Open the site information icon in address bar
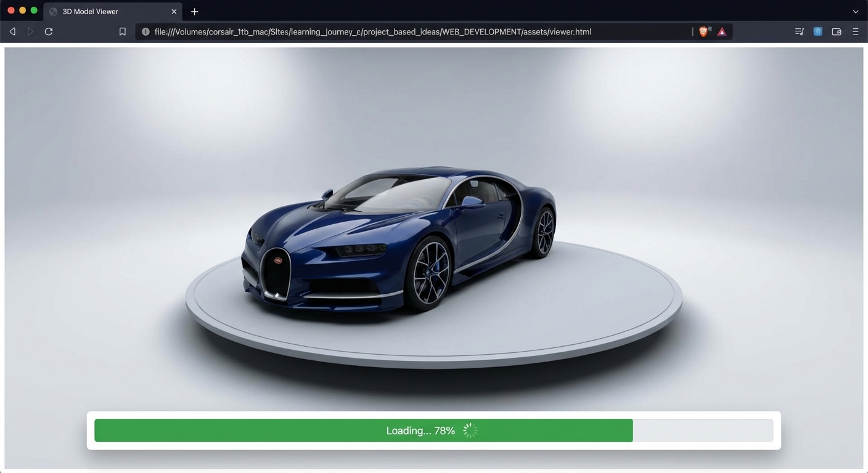 coord(145,31)
